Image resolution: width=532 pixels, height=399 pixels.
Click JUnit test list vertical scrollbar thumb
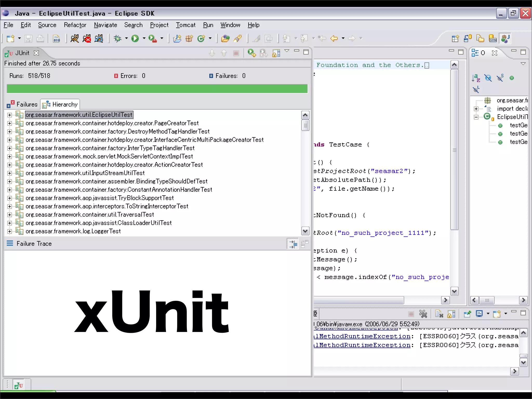[305, 125]
